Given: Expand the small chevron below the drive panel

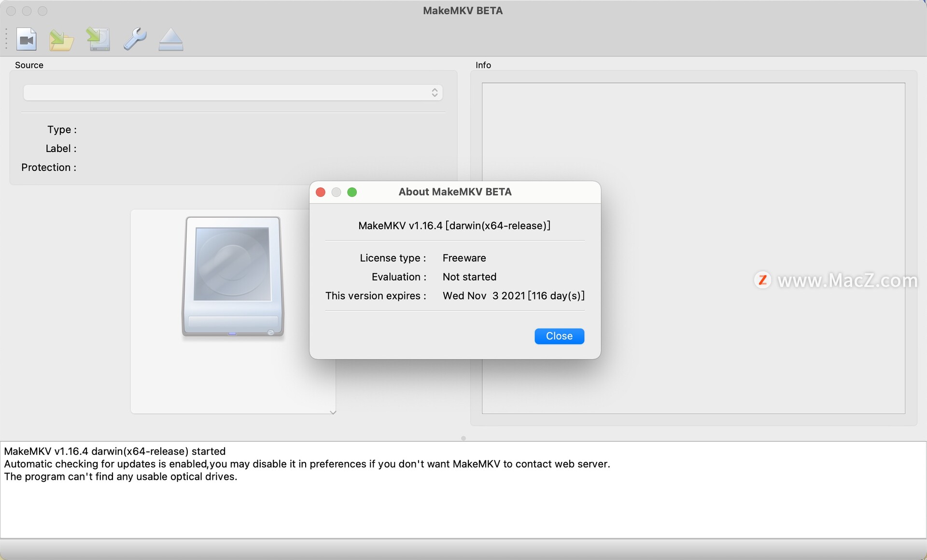Looking at the screenshot, I should coord(333,412).
